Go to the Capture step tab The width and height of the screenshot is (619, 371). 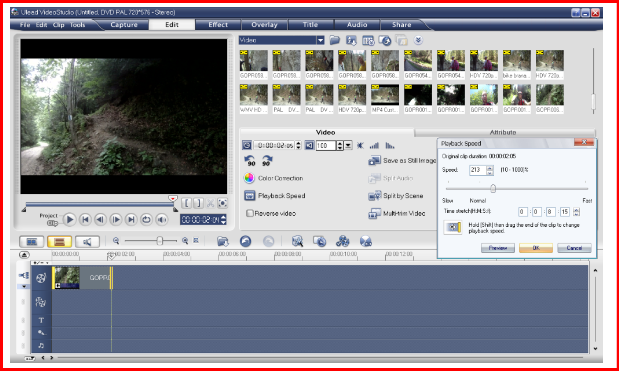[124, 25]
